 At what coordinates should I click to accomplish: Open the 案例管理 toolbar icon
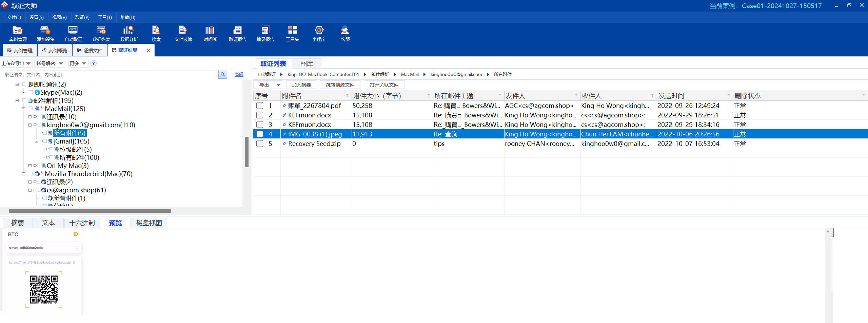(x=18, y=33)
